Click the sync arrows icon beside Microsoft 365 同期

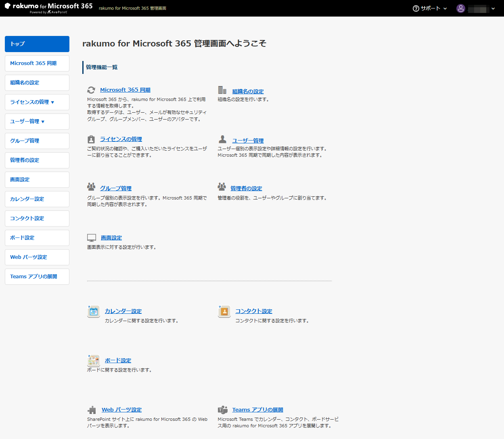pyautogui.click(x=91, y=90)
